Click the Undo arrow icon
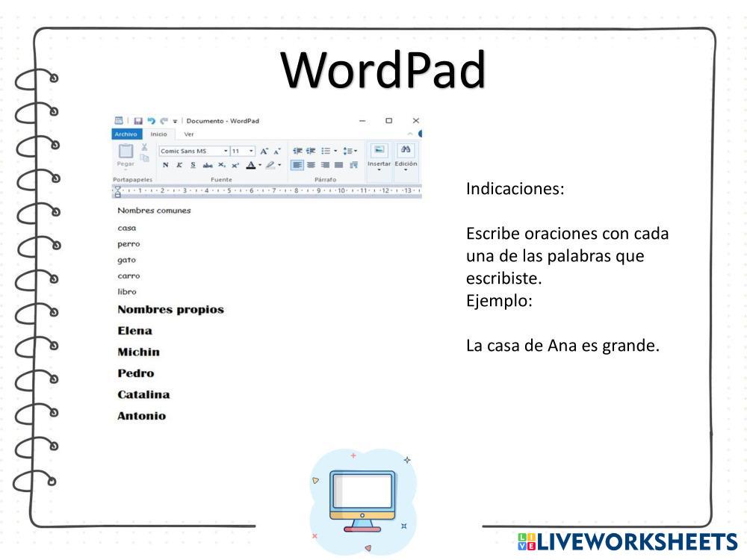Image resolution: width=747 pixels, height=560 pixels. pos(152,121)
